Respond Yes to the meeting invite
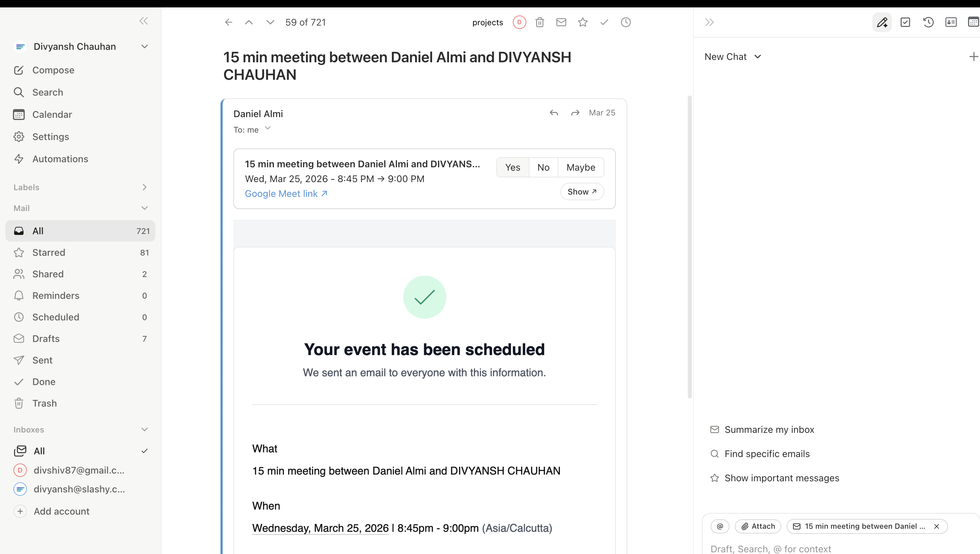This screenshot has width=980, height=554. pos(513,167)
